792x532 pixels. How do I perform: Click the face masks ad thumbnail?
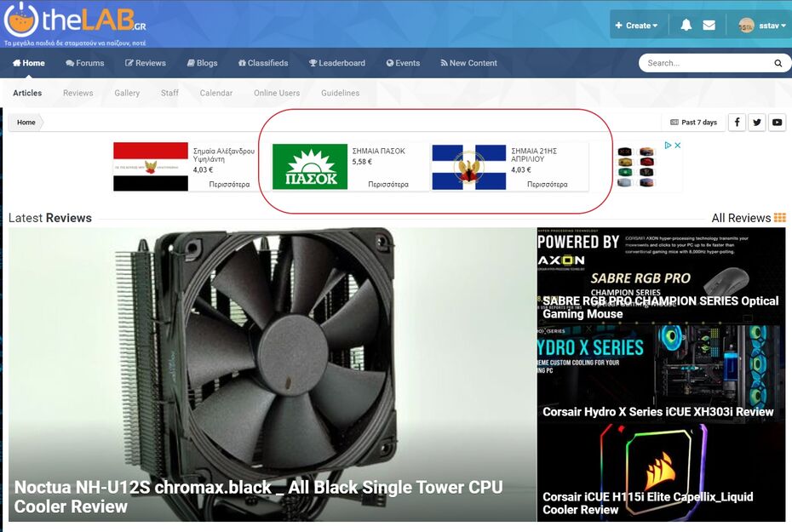[635, 167]
